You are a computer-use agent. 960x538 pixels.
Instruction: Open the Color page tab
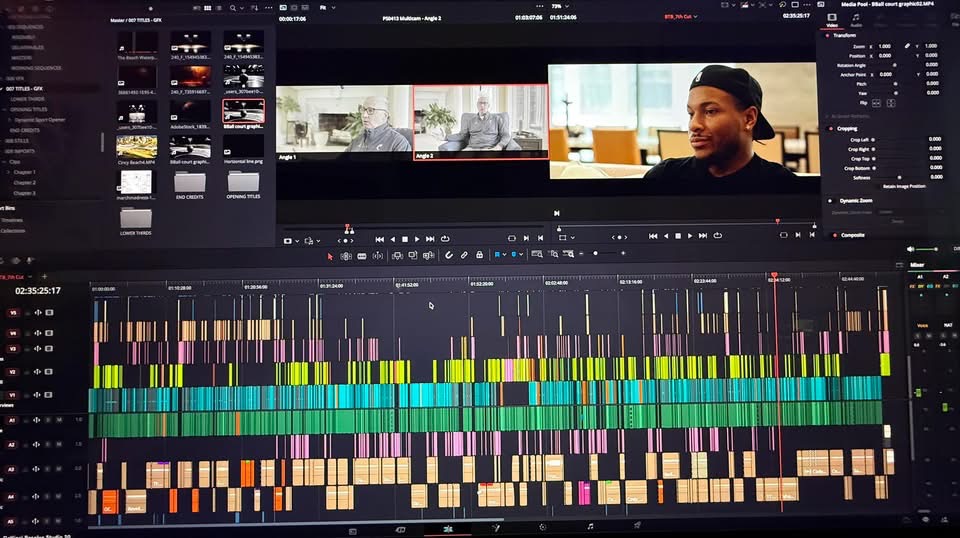click(542, 526)
